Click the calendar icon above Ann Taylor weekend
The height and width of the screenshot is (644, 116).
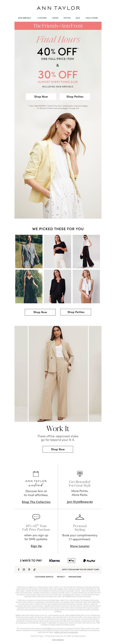tap(36, 474)
